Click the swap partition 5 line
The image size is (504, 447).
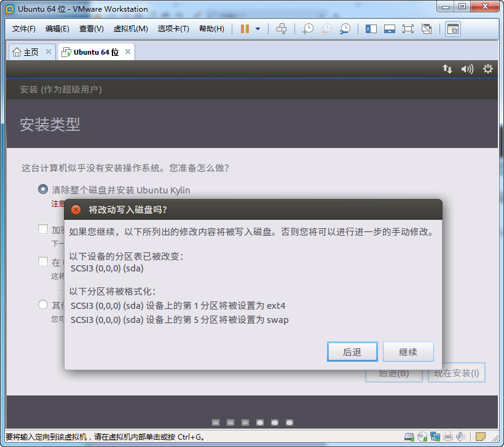pos(179,320)
